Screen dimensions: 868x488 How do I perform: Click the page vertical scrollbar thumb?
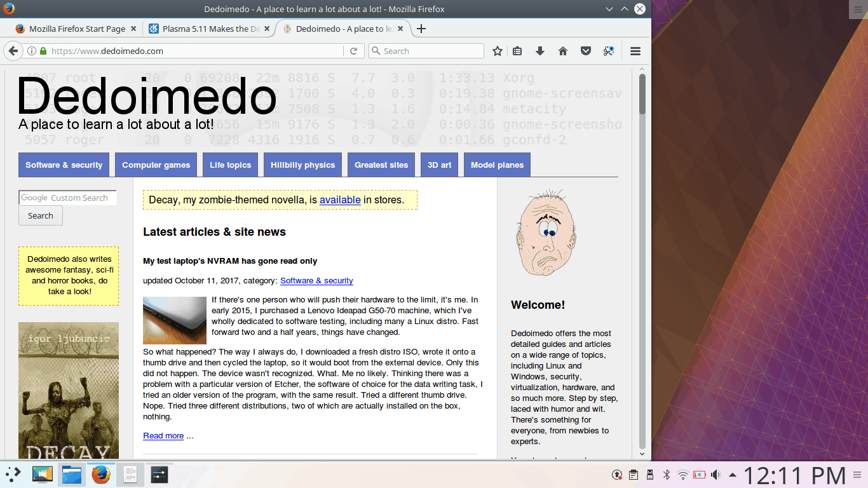642,94
